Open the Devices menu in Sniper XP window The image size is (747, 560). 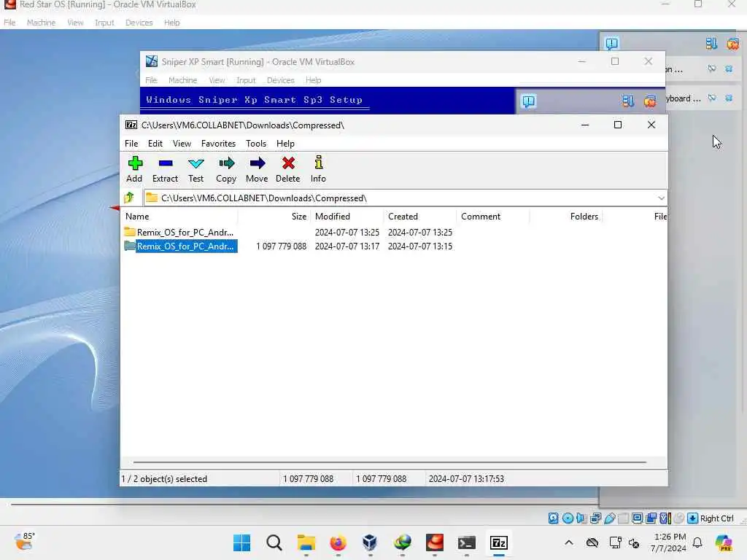(280, 80)
